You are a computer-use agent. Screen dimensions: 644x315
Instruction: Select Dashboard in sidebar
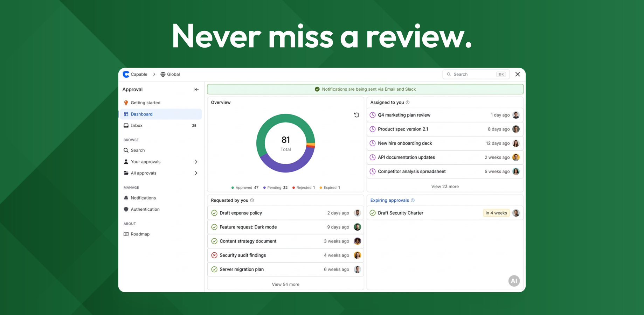[x=161, y=114]
